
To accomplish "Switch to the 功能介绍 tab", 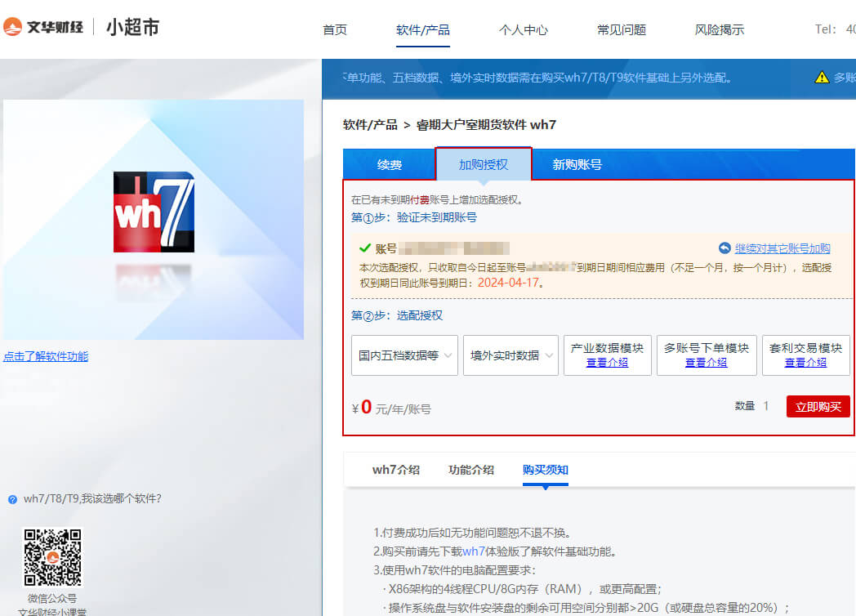I will click(471, 470).
